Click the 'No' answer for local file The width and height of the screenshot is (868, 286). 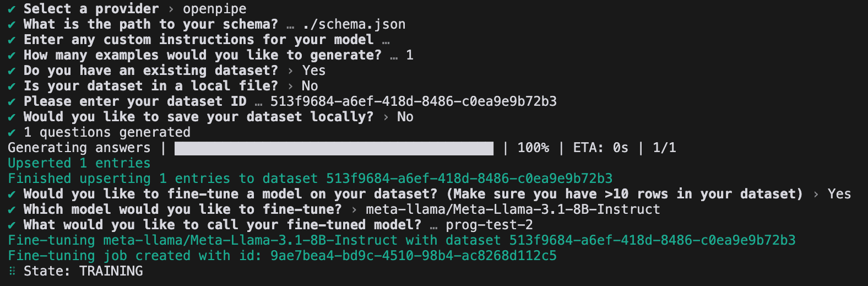coord(310,86)
